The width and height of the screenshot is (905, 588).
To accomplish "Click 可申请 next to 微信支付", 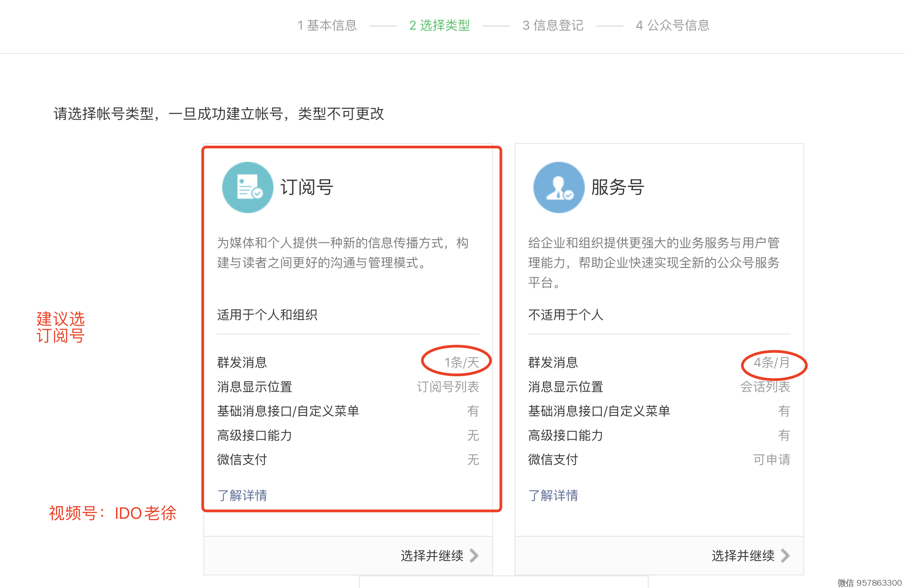I will (x=771, y=459).
